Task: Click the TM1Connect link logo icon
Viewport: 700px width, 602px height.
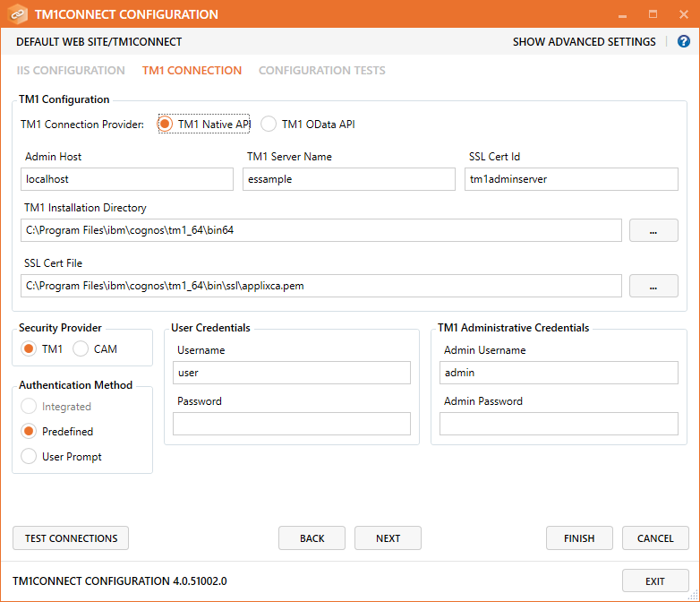Action: coord(17,14)
